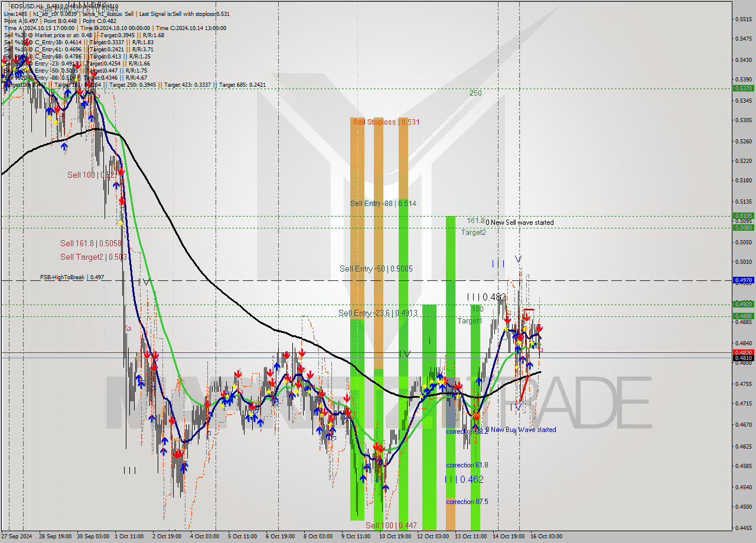Click the '16 Oct 03:00' time label

pyautogui.click(x=546, y=537)
